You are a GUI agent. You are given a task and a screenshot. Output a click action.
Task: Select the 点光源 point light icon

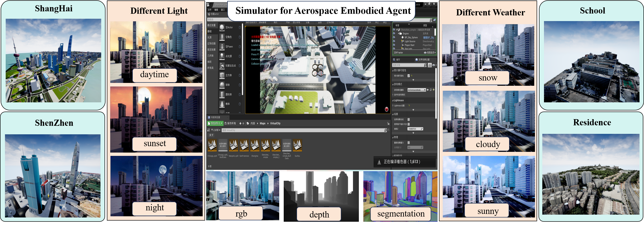click(x=222, y=56)
